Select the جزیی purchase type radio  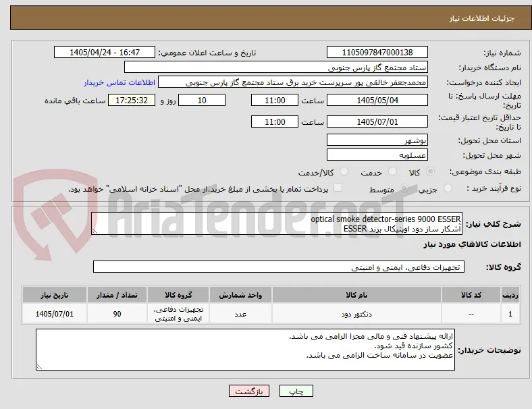448,188
